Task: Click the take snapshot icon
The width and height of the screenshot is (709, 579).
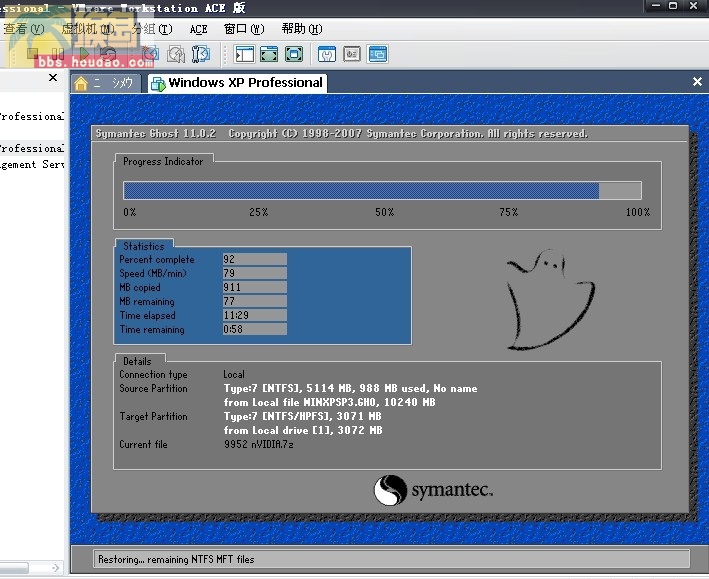Action: 151,54
